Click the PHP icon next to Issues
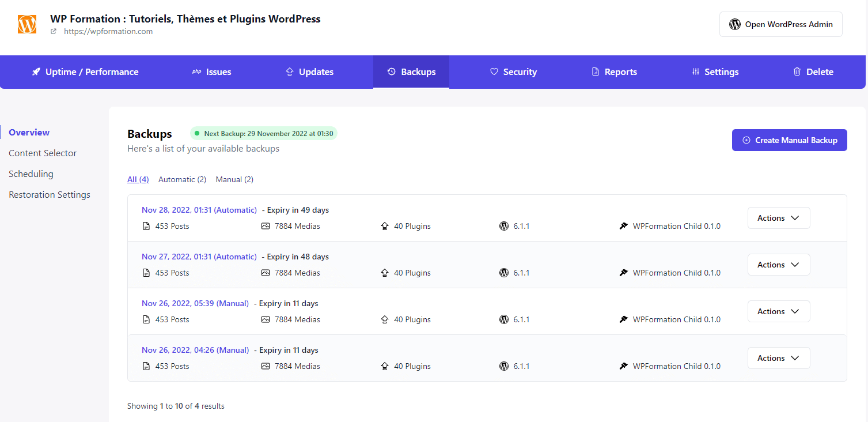868x422 pixels. pos(196,72)
